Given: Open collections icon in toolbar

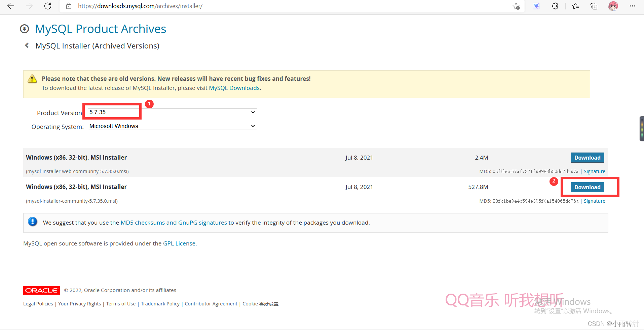Looking at the screenshot, I should (594, 6).
